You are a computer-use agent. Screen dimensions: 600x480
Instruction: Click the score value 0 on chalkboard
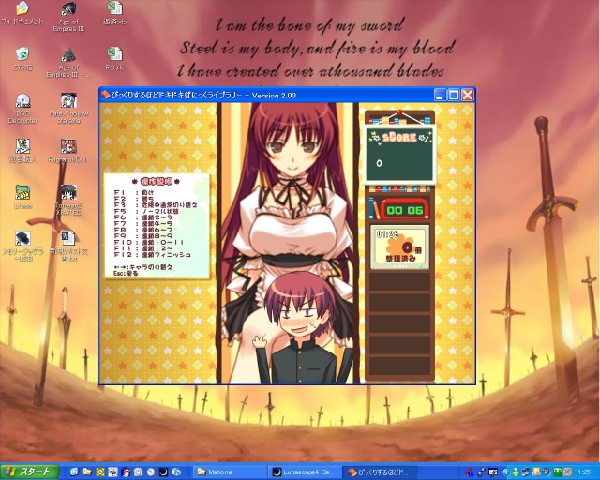[x=379, y=163]
